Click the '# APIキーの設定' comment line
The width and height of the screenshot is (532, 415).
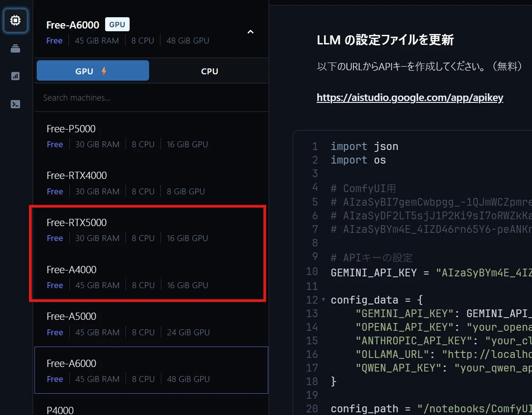pyautogui.click(x=372, y=257)
